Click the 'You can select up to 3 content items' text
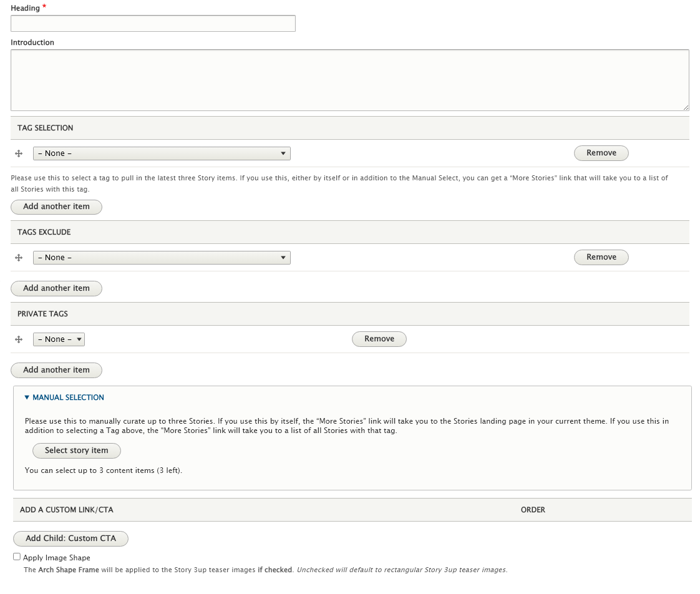 click(104, 470)
